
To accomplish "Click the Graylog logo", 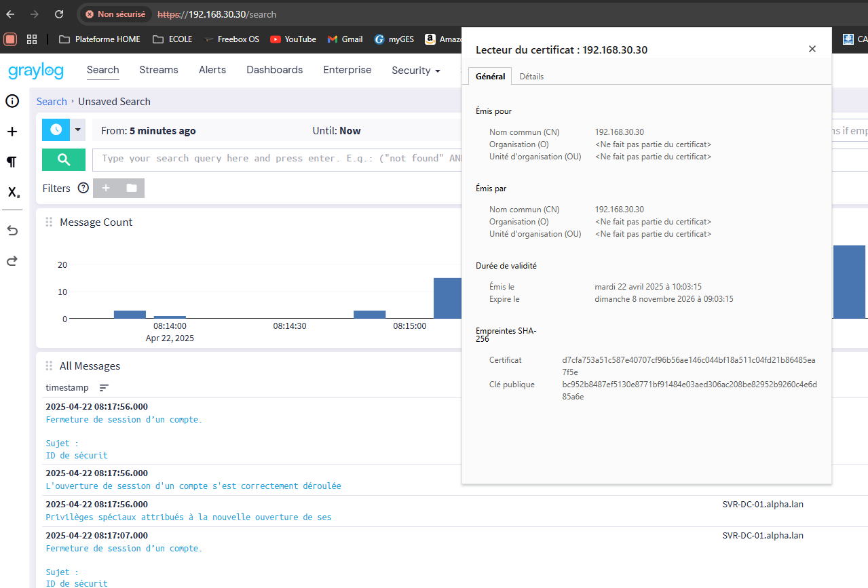I will coord(37,71).
